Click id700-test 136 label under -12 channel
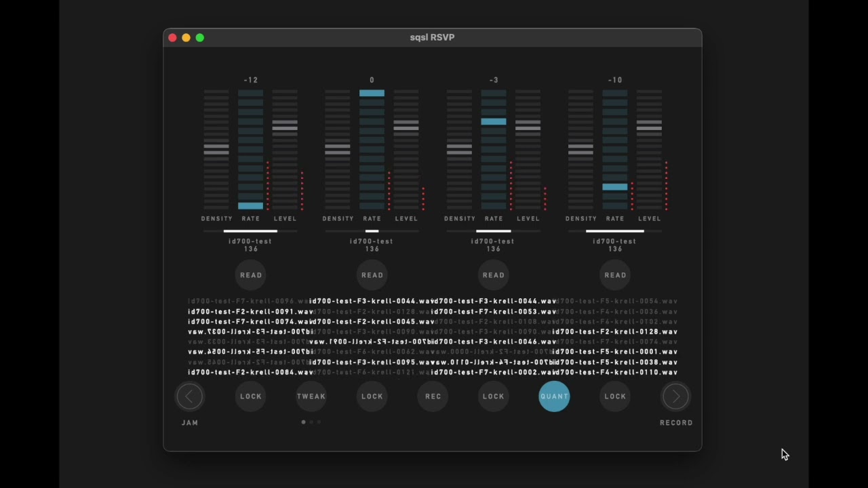This screenshot has height=488, width=868. 250,245
